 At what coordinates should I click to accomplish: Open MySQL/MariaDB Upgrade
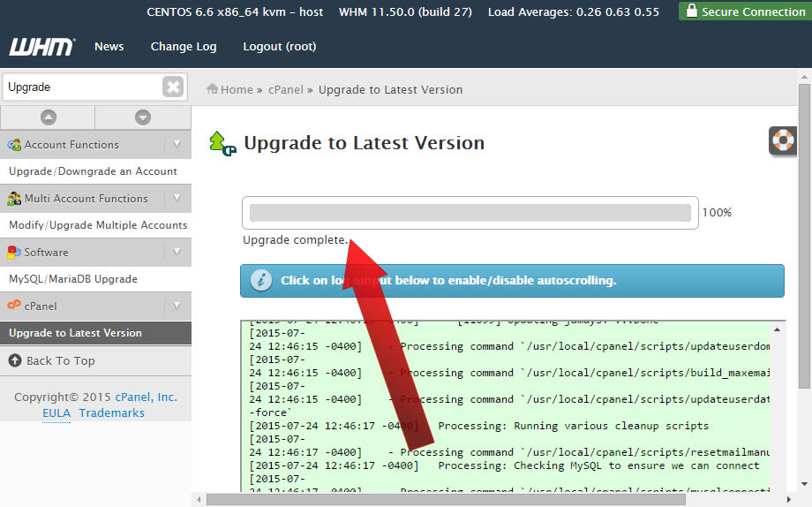(x=73, y=279)
